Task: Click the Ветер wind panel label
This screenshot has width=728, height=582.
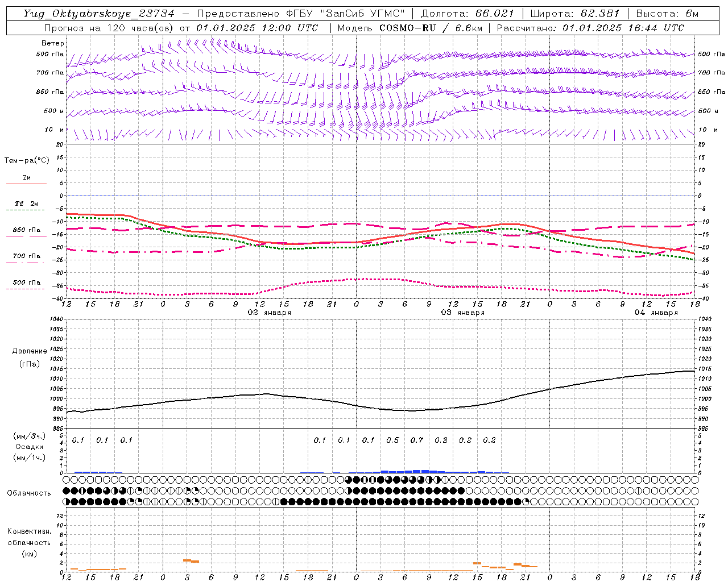Action: coord(53,43)
